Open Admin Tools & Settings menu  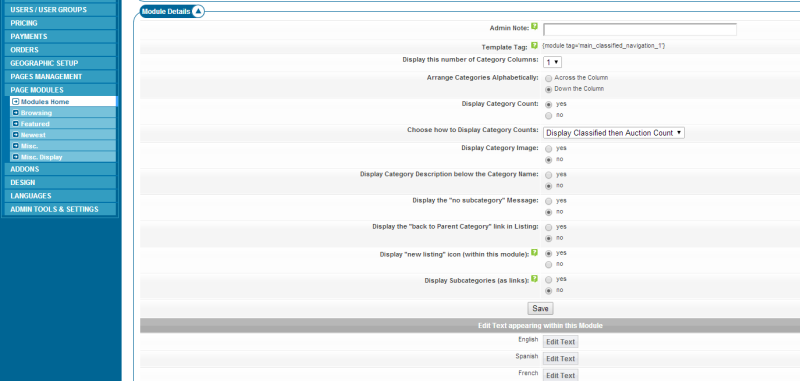[59, 209]
